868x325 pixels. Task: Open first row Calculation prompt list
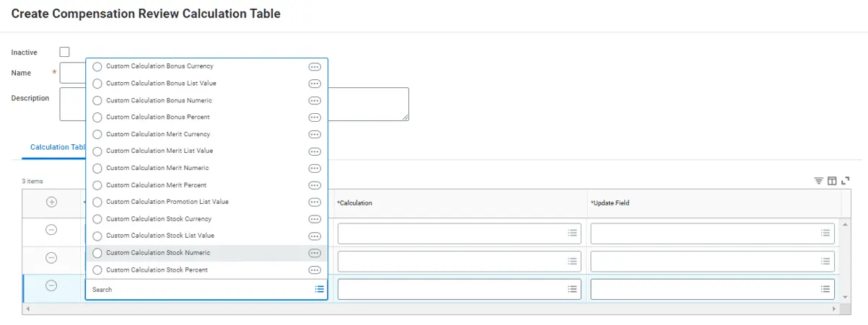tap(572, 233)
